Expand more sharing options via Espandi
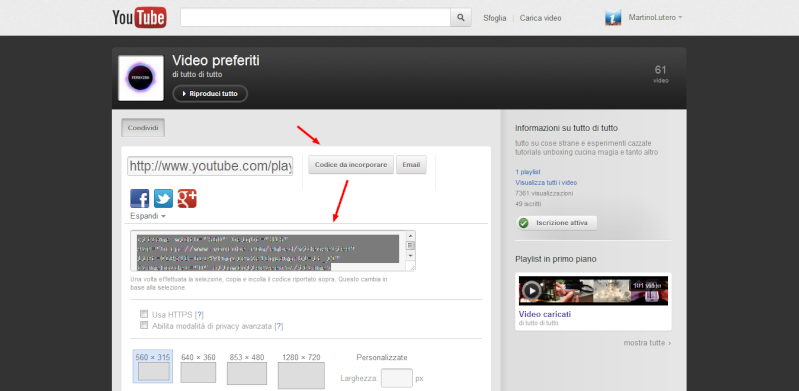The image size is (799, 391). [148, 216]
